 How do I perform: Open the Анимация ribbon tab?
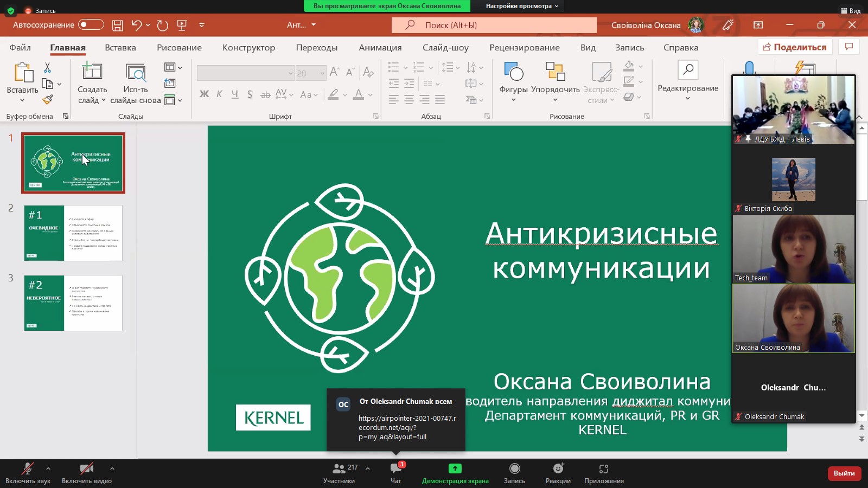point(380,48)
